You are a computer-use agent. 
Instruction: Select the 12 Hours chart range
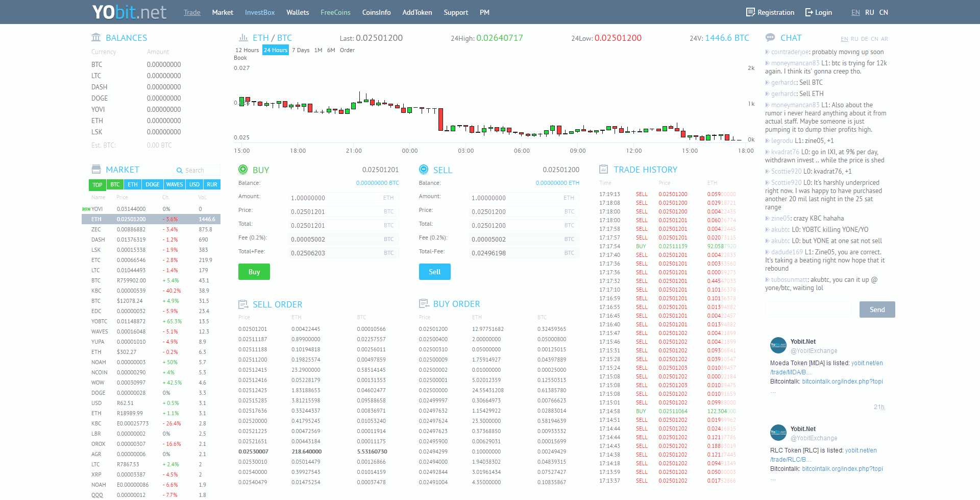point(247,50)
